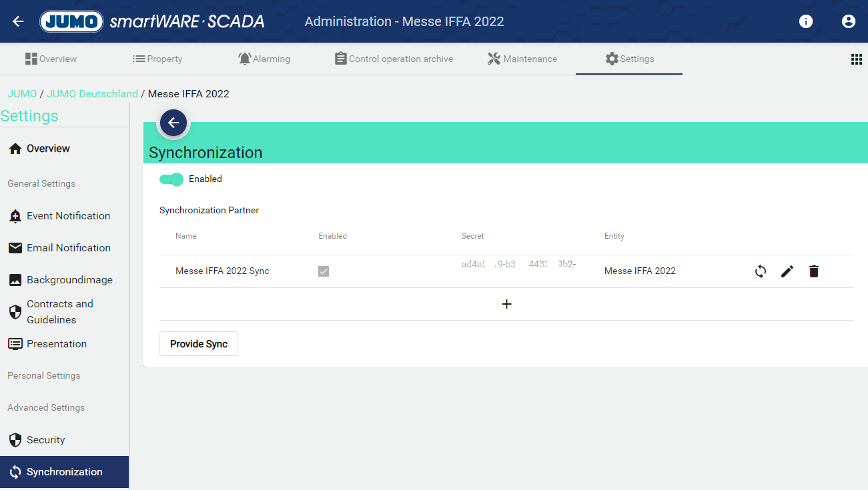Switch to the Alarming tab
The width and height of the screenshot is (868, 490).
[264, 59]
